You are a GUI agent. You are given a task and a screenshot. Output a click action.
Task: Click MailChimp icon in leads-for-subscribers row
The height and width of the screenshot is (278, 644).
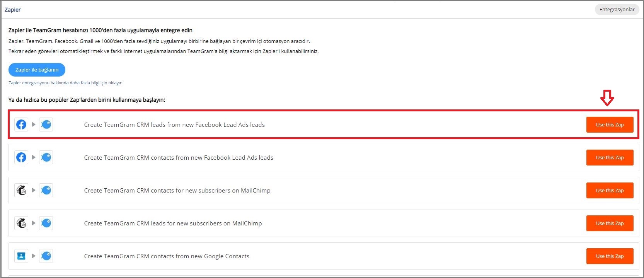tap(21, 223)
